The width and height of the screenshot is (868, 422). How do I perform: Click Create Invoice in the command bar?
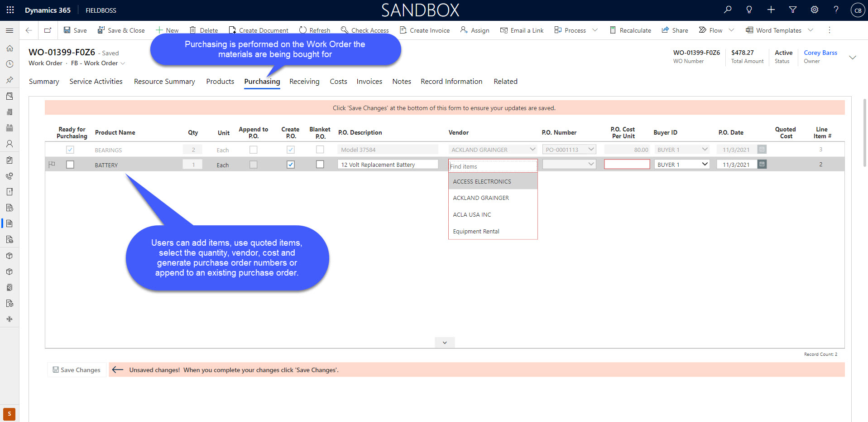(425, 30)
